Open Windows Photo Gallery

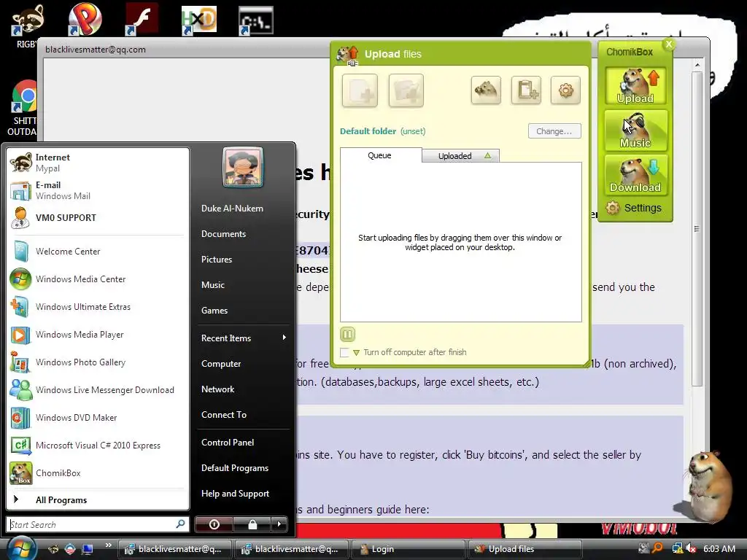pyautogui.click(x=98, y=362)
